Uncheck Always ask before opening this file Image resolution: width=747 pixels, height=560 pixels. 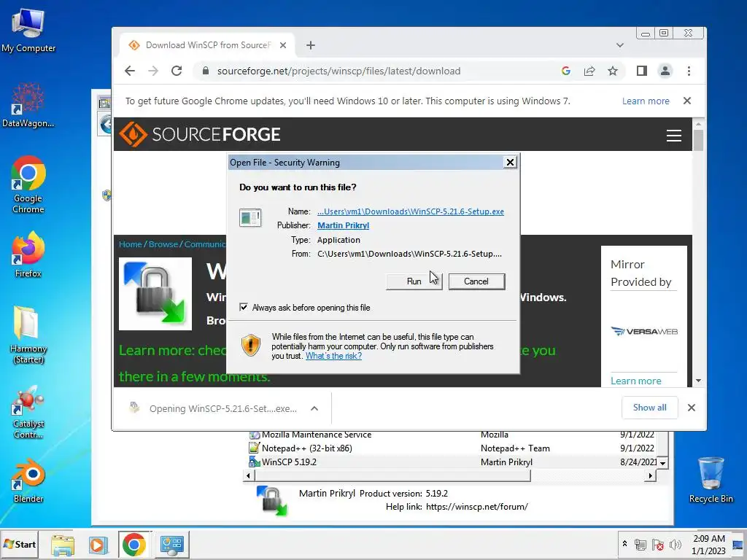point(244,308)
